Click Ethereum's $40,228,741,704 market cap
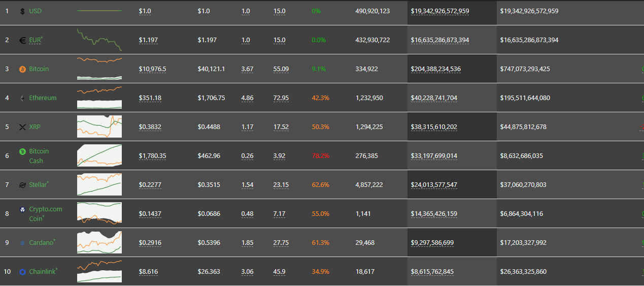 [x=434, y=98]
